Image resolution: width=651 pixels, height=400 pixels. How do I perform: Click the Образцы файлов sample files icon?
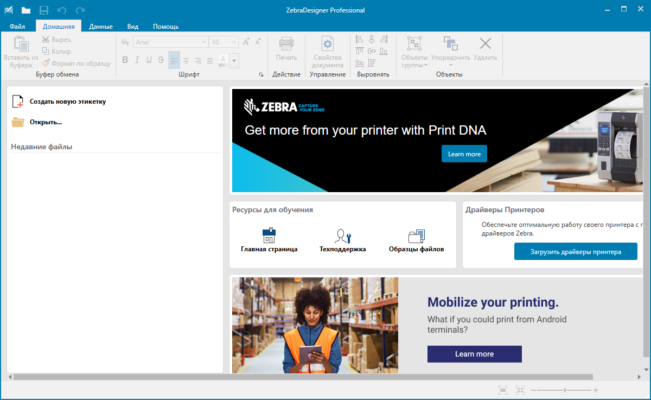click(x=416, y=236)
